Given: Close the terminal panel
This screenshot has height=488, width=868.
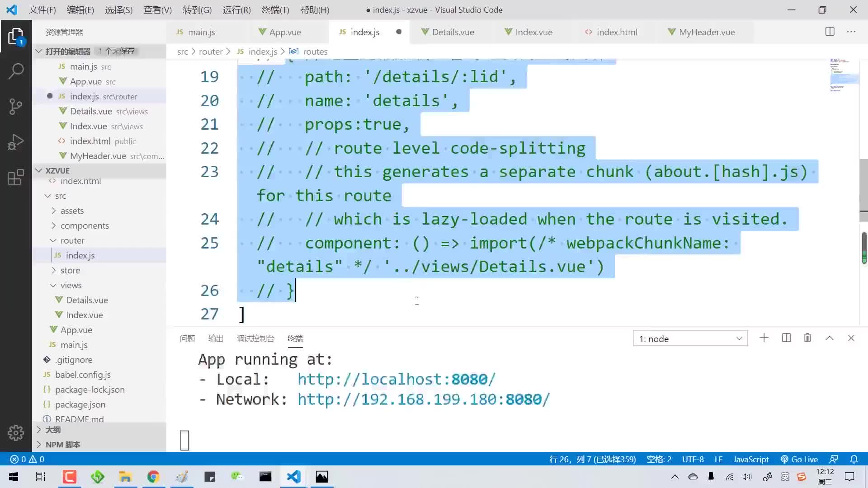Looking at the screenshot, I should [x=851, y=338].
